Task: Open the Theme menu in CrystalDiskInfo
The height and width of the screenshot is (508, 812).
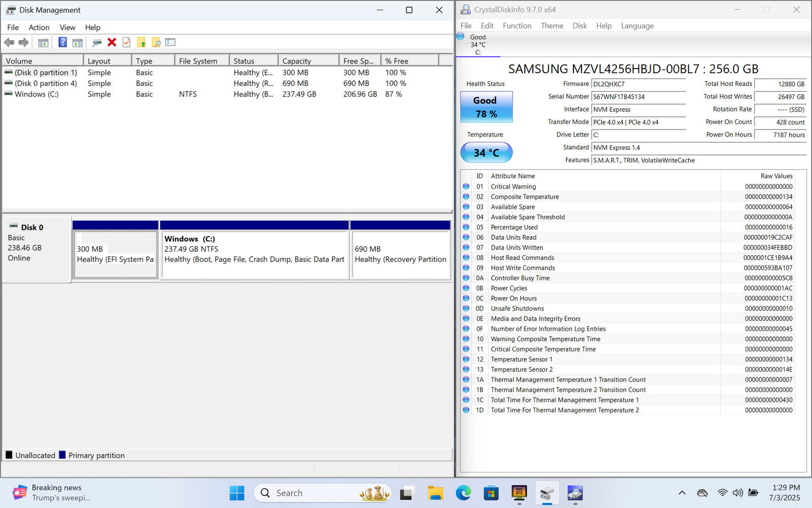Action: (x=552, y=26)
